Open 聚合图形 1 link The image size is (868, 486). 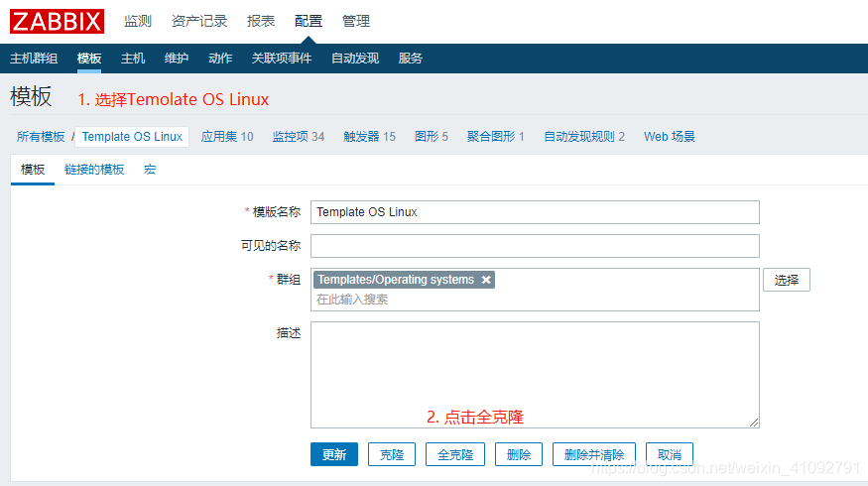(x=495, y=137)
